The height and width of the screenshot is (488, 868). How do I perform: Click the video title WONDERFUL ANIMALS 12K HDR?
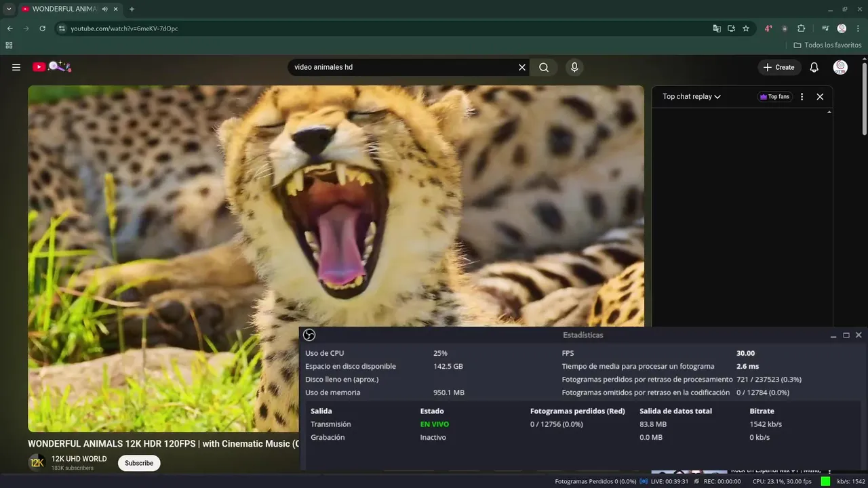163,444
